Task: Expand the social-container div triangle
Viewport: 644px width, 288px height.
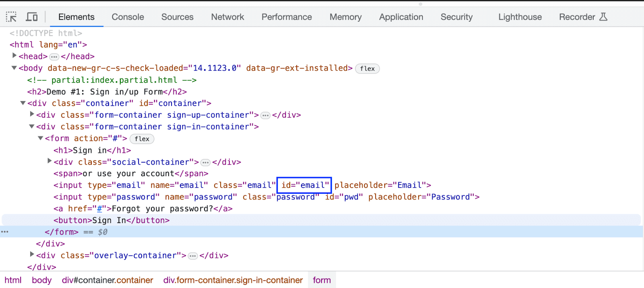Action: (x=50, y=161)
